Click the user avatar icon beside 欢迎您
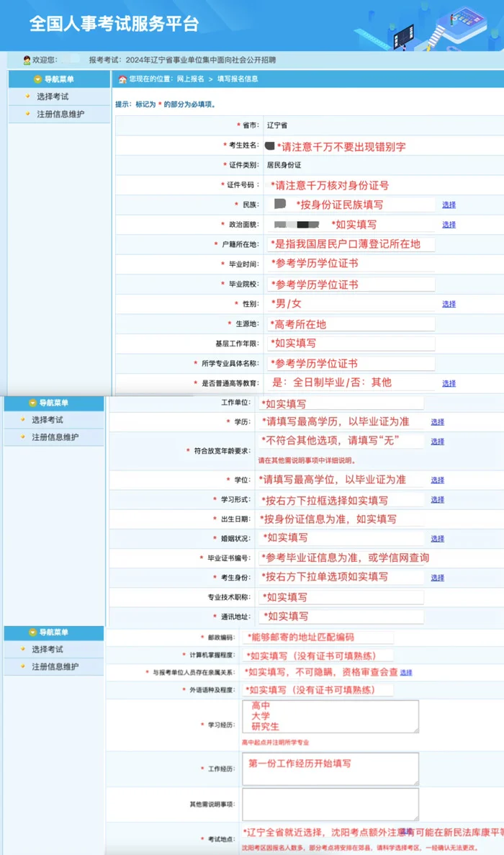The height and width of the screenshot is (855, 504). pos(27,60)
